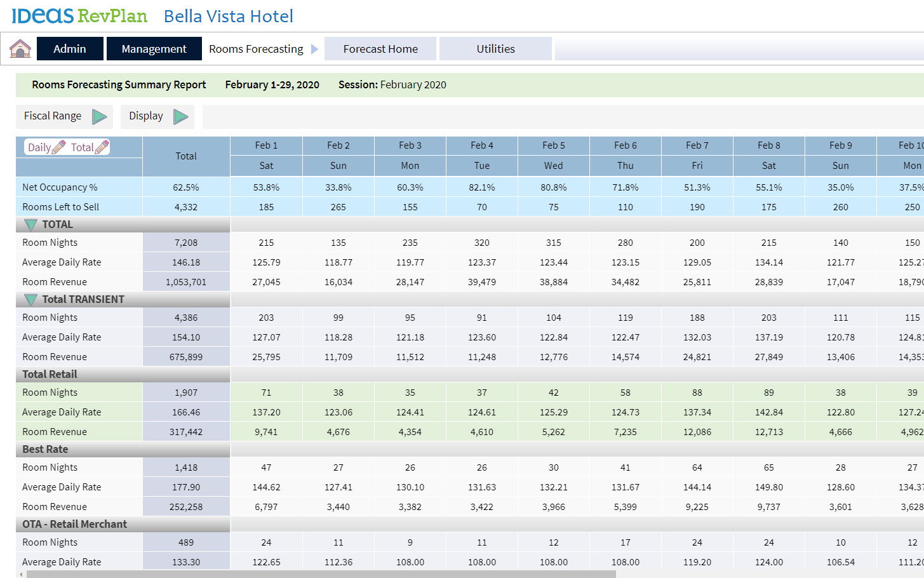This screenshot has width=924, height=578.
Task: Open the Display options panel
Action: point(146,116)
